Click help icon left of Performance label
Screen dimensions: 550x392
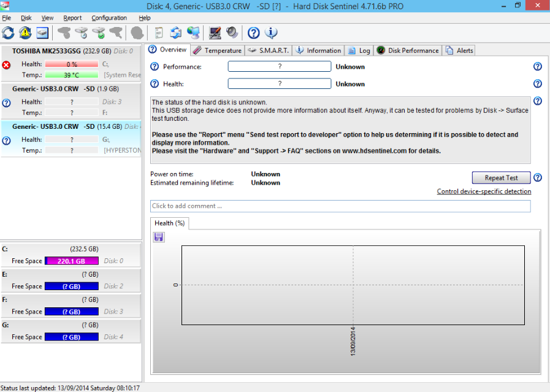[x=155, y=67]
